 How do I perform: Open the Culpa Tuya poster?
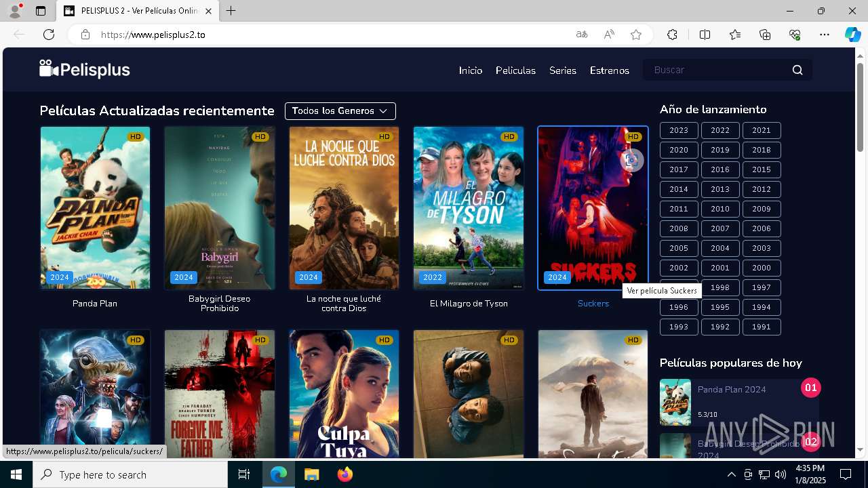click(x=344, y=394)
